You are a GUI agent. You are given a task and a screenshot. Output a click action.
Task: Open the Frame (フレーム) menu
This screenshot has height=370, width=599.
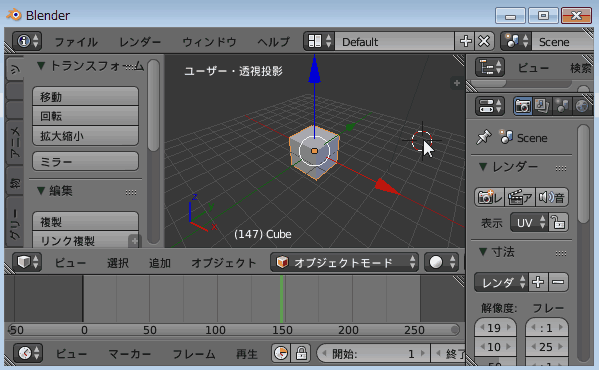(x=194, y=354)
